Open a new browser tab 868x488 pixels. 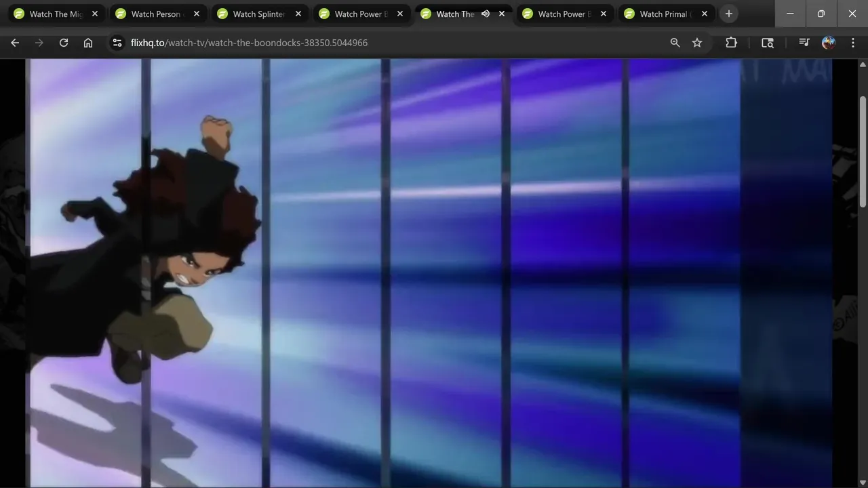[x=729, y=14]
